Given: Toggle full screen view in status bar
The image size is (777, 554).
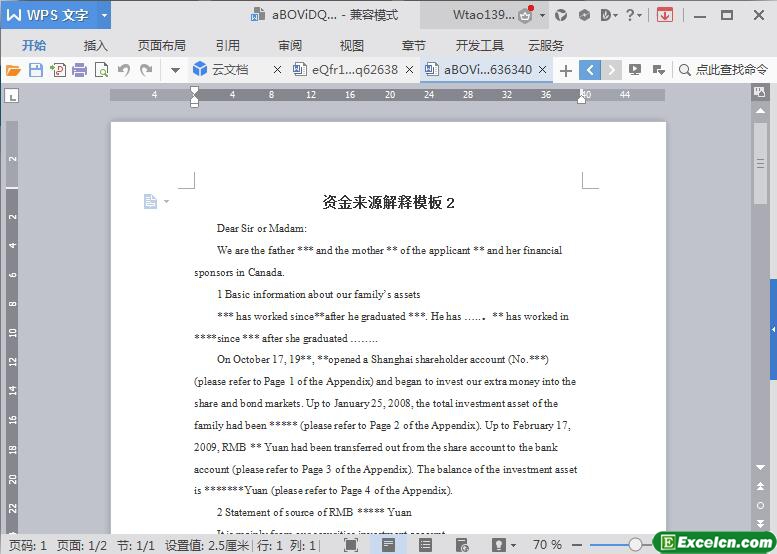Looking at the screenshot, I should 351,545.
